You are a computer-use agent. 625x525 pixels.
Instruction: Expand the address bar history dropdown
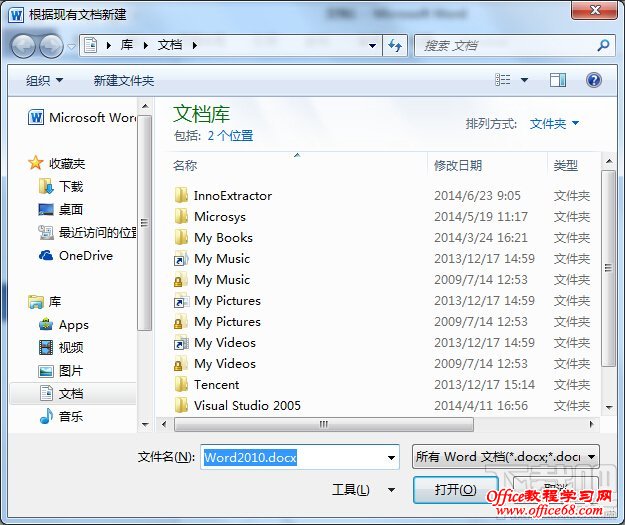click(x=372, y=45)
